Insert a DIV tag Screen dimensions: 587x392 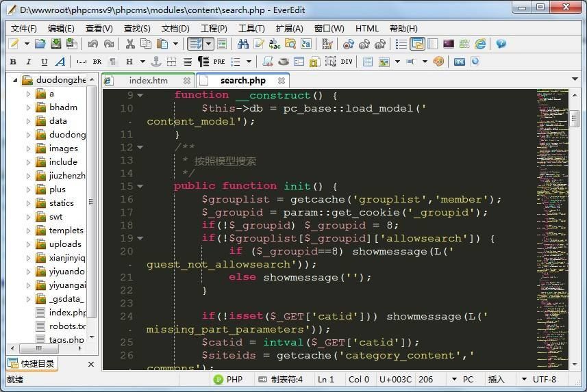click(x=347, y=62)
